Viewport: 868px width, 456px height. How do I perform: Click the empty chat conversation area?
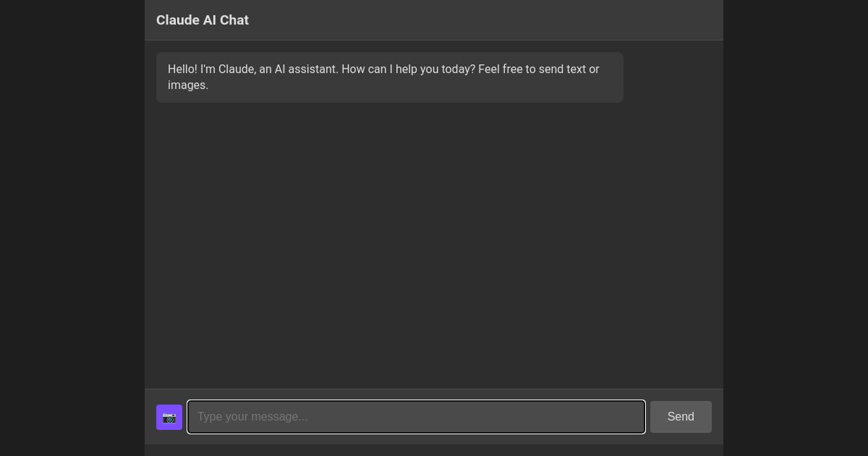(434, 239)
